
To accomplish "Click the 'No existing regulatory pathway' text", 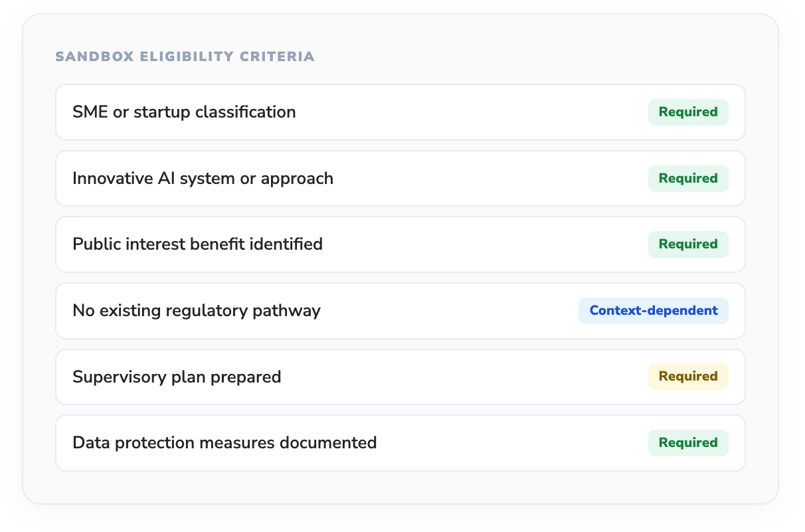I will click(197, 311).
